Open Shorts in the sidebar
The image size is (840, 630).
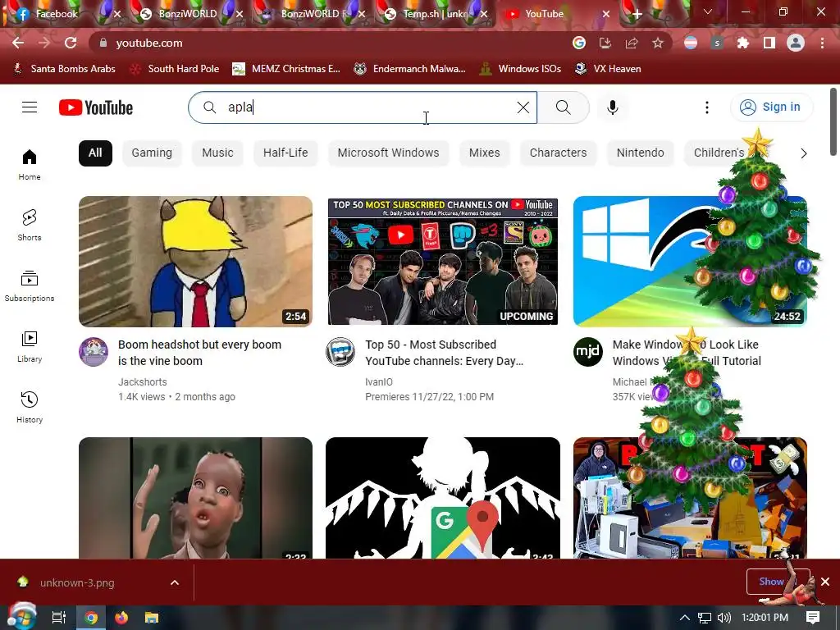30,225
